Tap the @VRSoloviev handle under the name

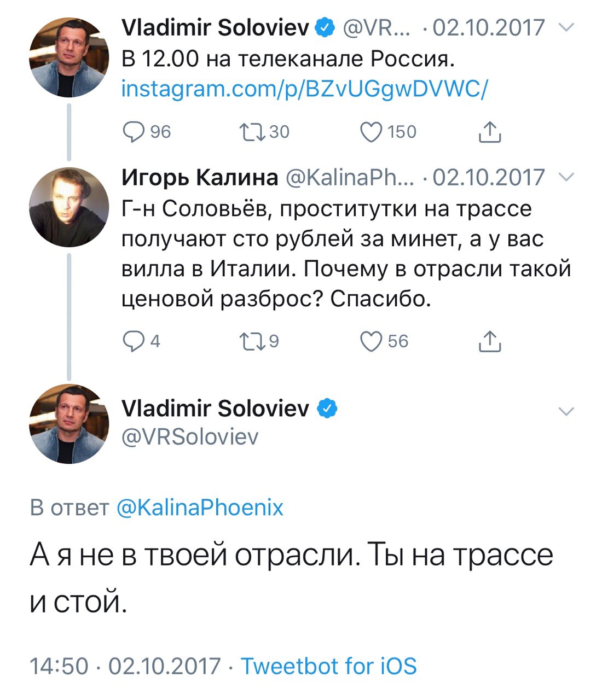189,437
